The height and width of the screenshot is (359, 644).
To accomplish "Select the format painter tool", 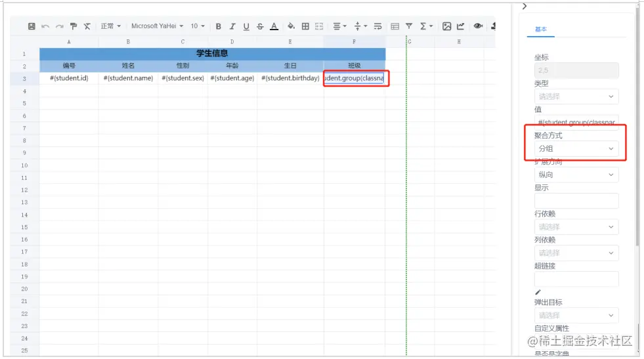I will 74,26.
